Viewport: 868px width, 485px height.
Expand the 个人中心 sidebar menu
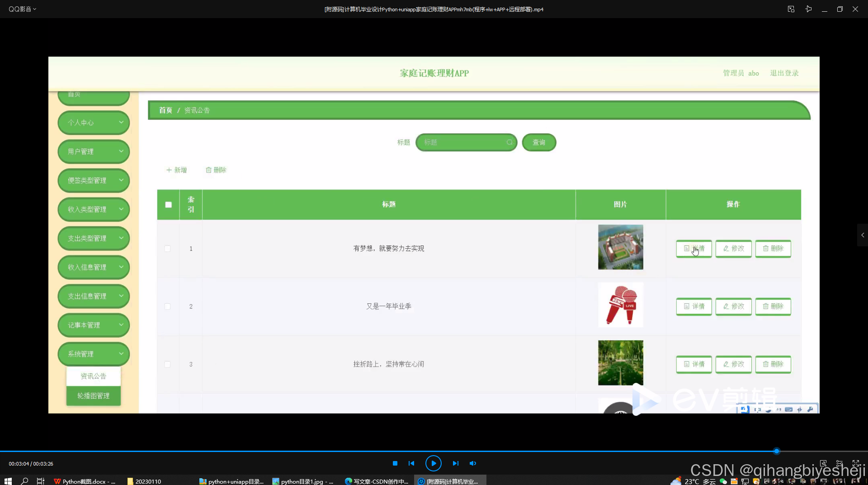pyautogui.click(x=93, y=122)
